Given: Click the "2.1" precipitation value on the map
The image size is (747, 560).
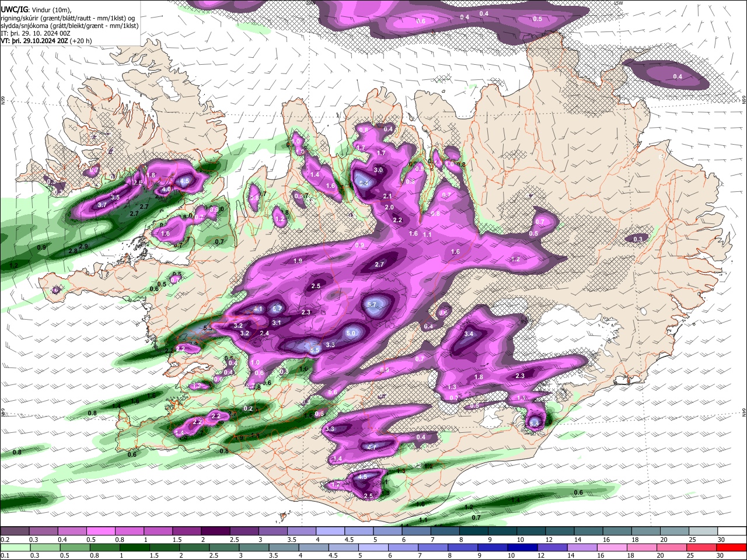Looking at the screenshot, I should point(388,196).
